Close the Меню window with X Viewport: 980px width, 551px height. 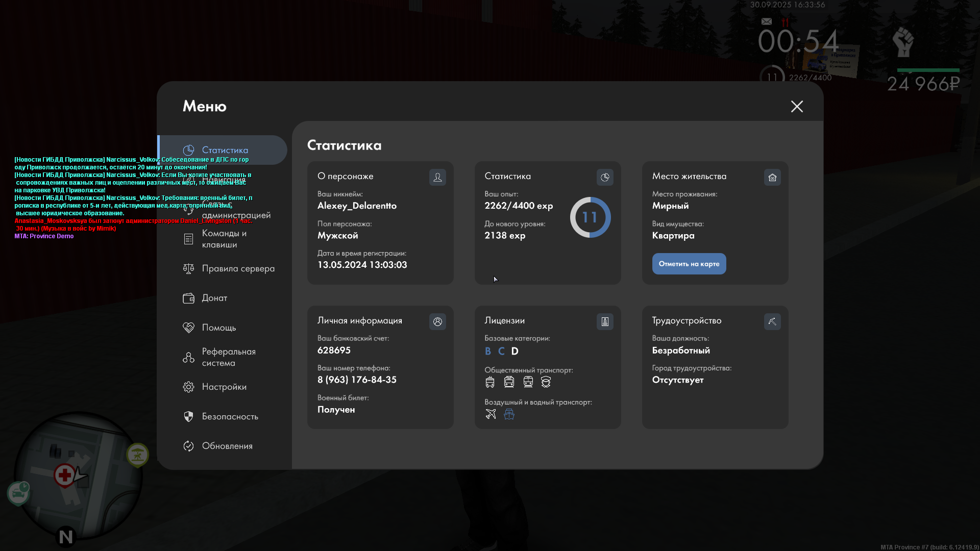(x=797, y=106)
